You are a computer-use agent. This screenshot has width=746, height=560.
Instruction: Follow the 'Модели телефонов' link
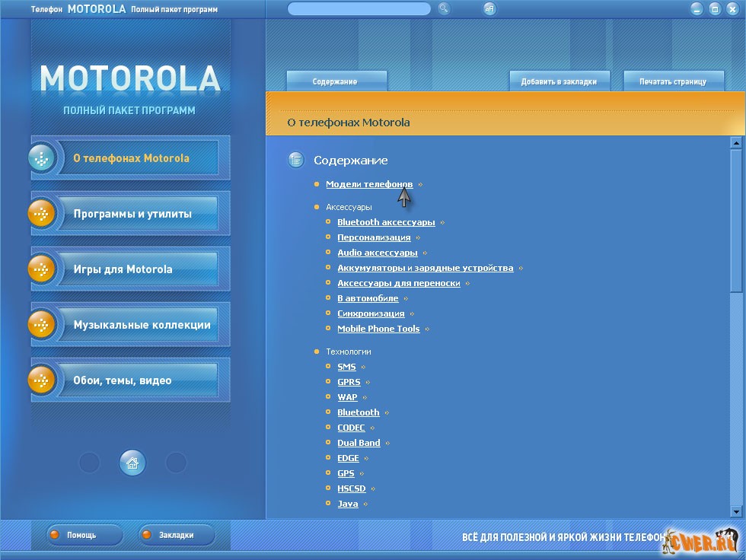point(369,184)
